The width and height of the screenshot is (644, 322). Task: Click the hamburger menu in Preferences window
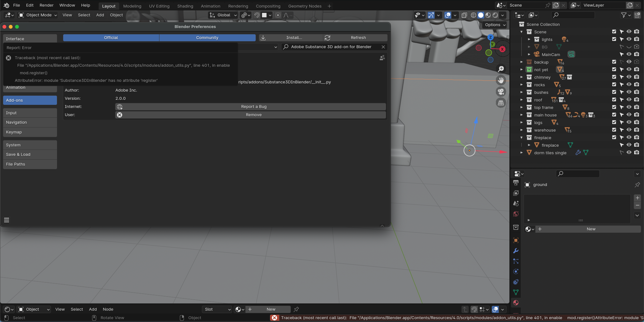click(x=7, y=220)
